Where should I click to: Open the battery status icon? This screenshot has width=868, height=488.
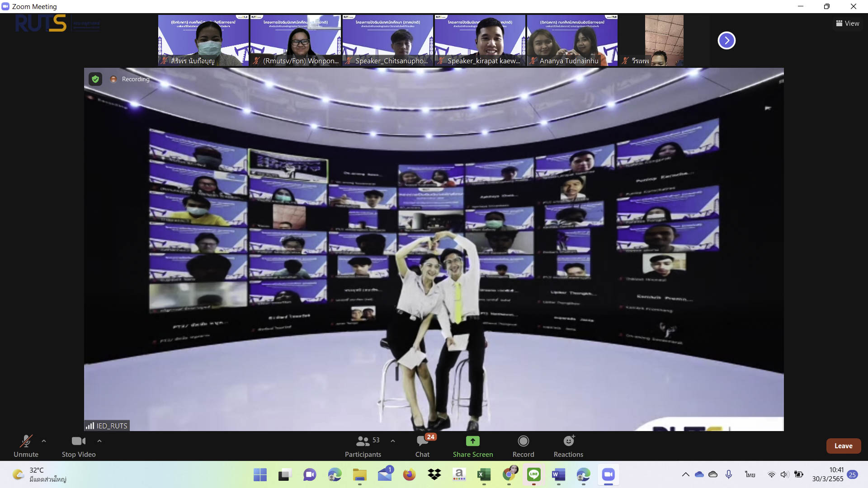pyautogui.click(x=799, y=474)
